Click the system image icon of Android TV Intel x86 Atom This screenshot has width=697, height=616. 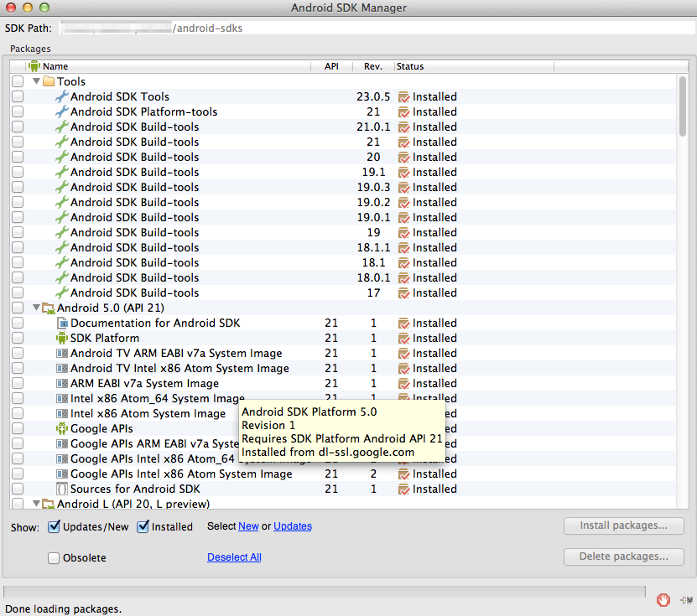pyautogui.click(x=62, y=368)
